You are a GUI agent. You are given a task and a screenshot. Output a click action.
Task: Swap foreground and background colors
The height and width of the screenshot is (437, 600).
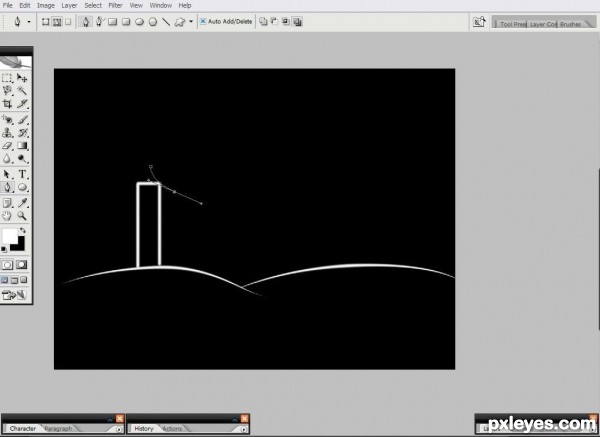(x=23, y=230)
